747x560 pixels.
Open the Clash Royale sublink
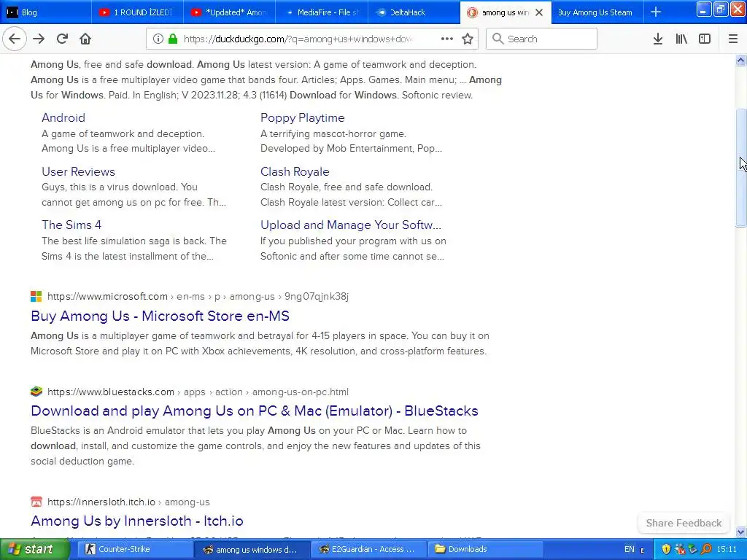tap(295, 171)
